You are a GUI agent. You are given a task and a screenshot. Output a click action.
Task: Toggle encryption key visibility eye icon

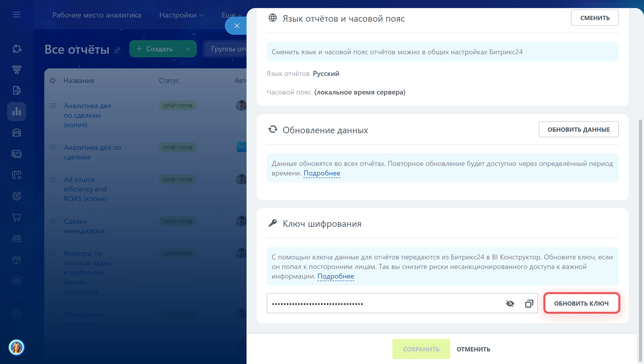[x=510, y=304]
